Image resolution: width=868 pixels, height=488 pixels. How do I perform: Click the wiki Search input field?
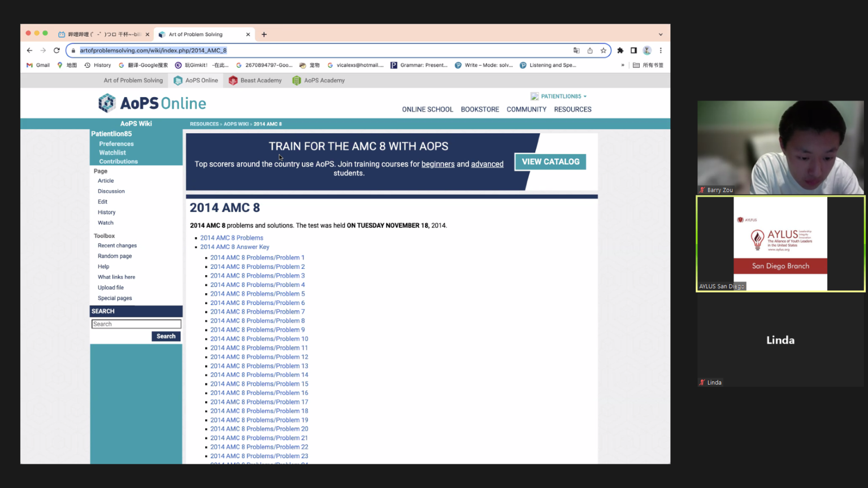136,324
